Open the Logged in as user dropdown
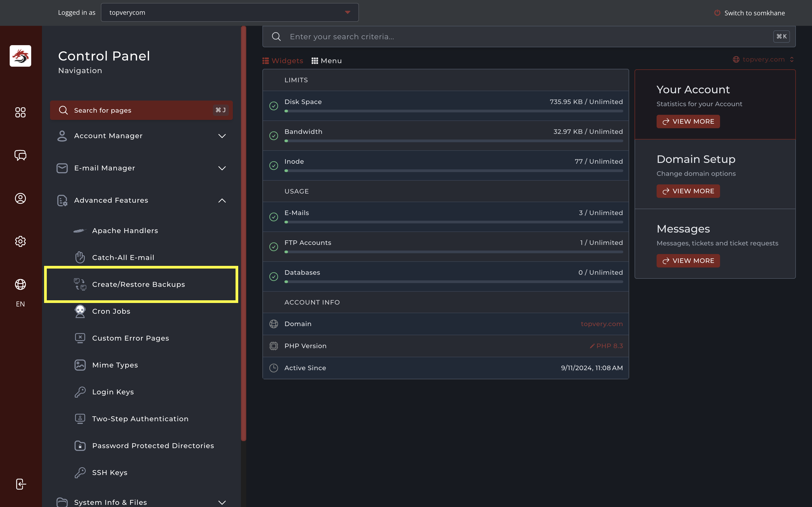This screenshot has width=812, height=507. [230, 12]
